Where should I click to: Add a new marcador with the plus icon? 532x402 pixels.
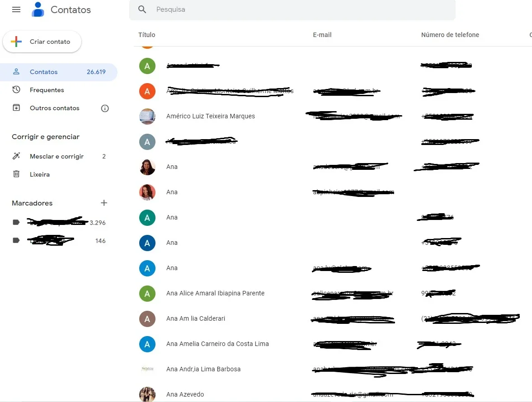click(104, 203)
